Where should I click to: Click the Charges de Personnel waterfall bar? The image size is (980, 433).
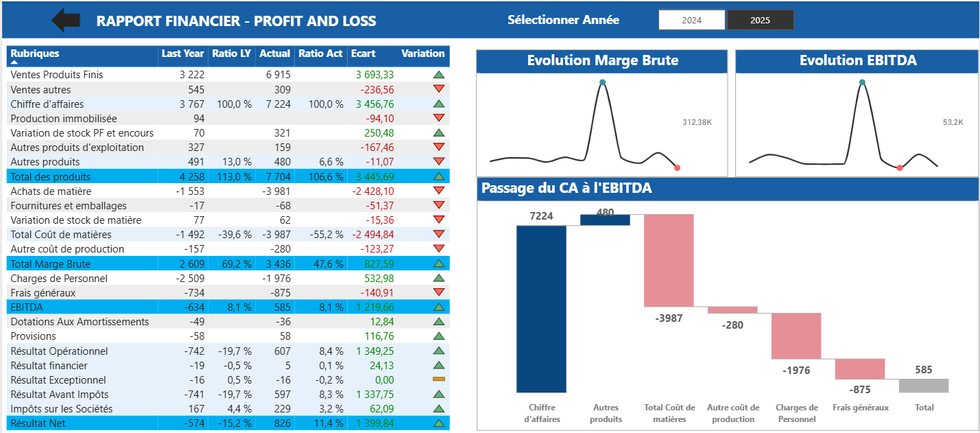(796, 336)
